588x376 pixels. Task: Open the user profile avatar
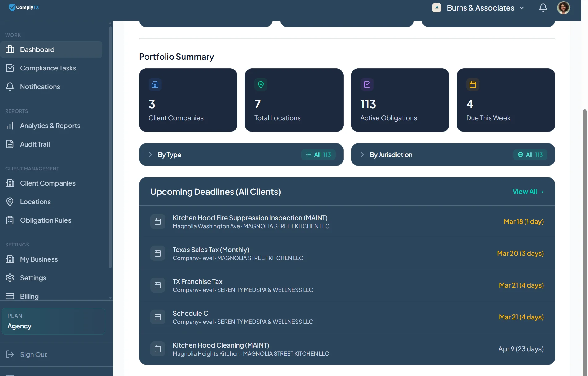563,8
